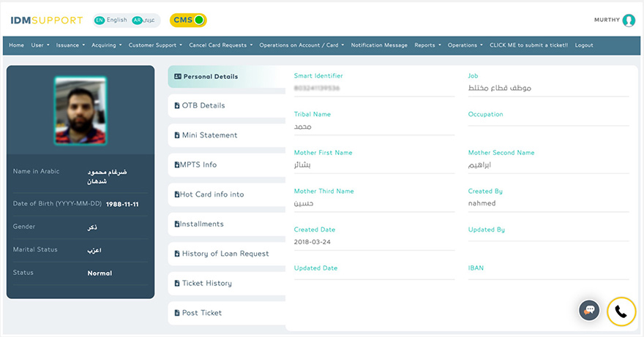Open the Installments tab
The width and height of the screenshot is (644, 337).
pos(227,224)
